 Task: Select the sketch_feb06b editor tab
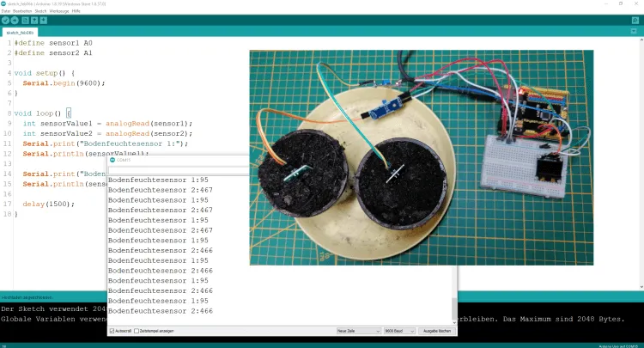[21, 32]
